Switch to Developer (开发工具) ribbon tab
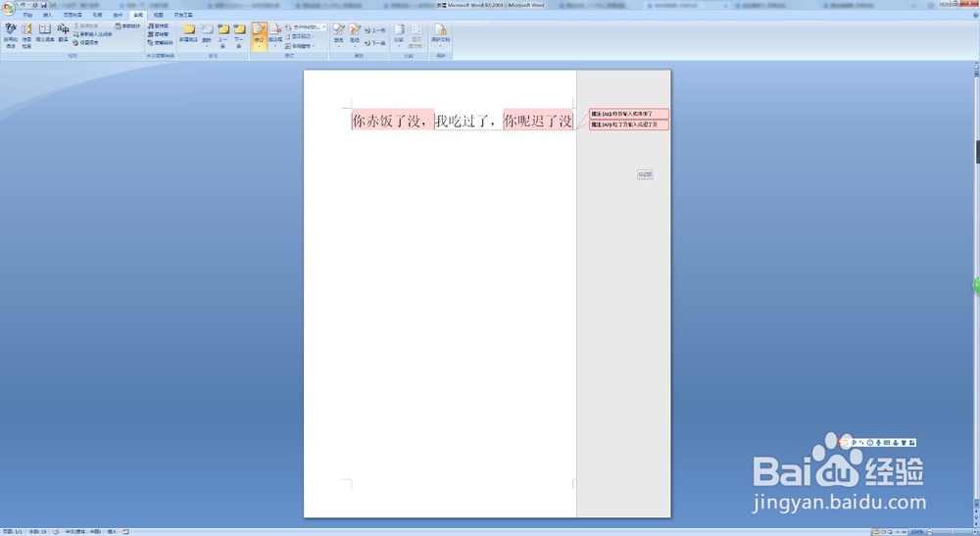This screenshot has height=536, width=980. (183, 15)
